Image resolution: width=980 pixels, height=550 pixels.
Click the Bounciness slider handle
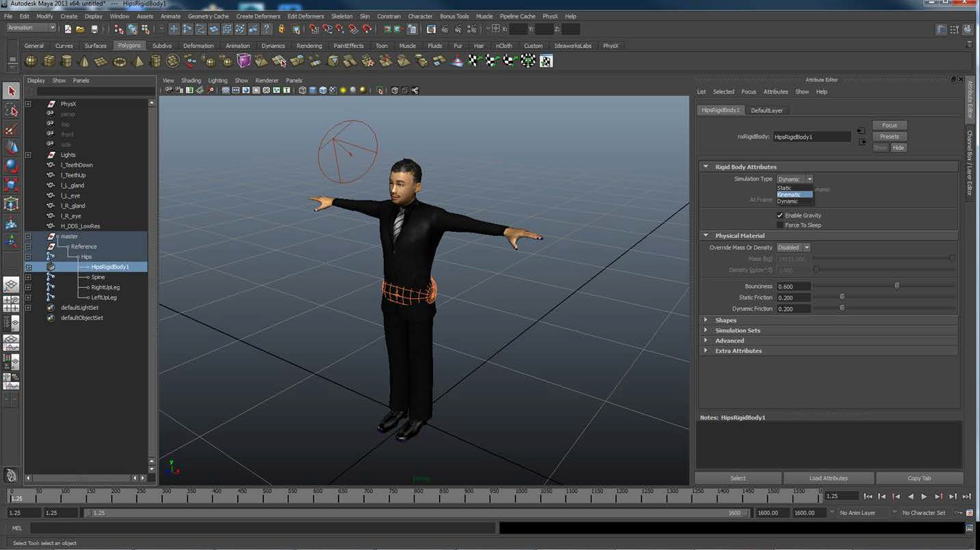coord(897,287)
